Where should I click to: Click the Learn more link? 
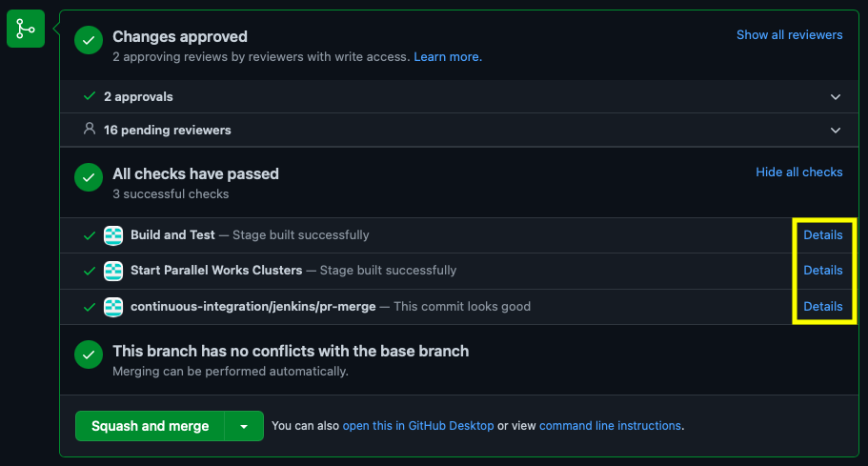448,57
